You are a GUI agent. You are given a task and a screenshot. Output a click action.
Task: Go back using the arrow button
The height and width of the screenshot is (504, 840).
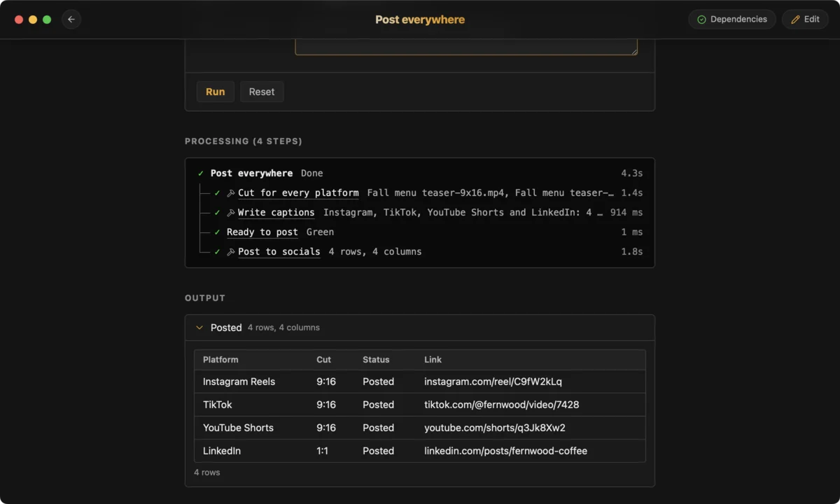tap(71, 20)
